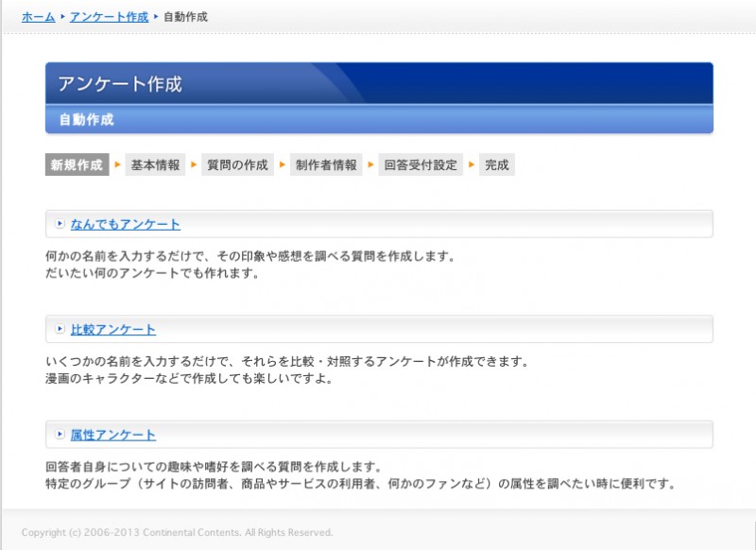
Task: Click the 自動作成 subheading bar
Action: coord(379,119)
